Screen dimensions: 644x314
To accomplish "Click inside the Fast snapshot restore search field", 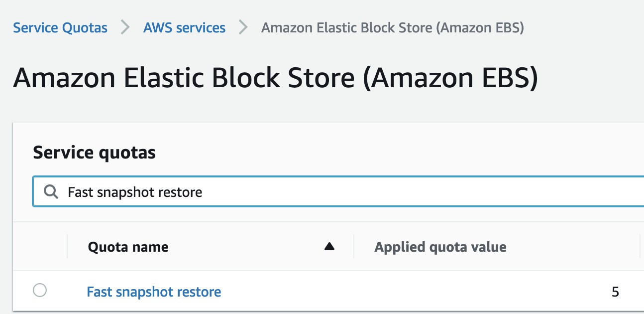I will [x=249, y=191].
